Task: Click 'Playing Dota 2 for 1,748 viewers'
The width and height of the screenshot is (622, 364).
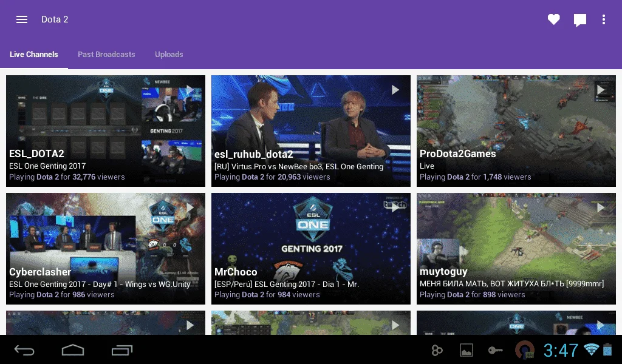Action: point(475,177)
